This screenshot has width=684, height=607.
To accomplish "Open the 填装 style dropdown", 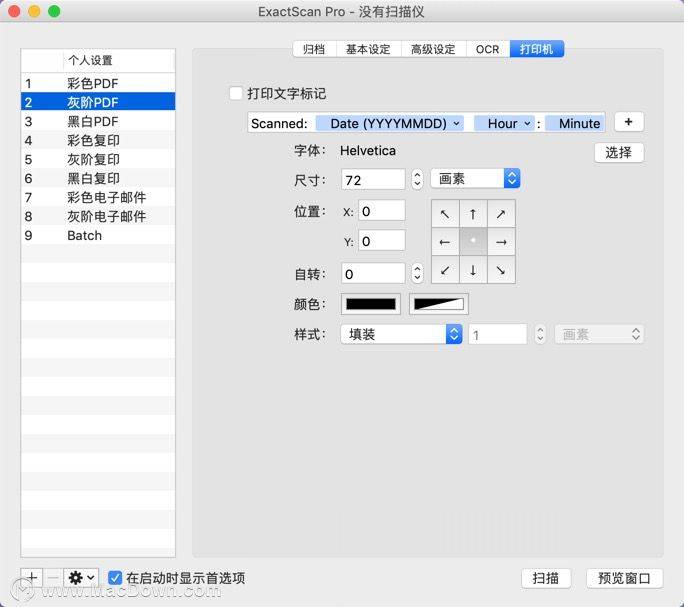I will [x=401, y=334].
